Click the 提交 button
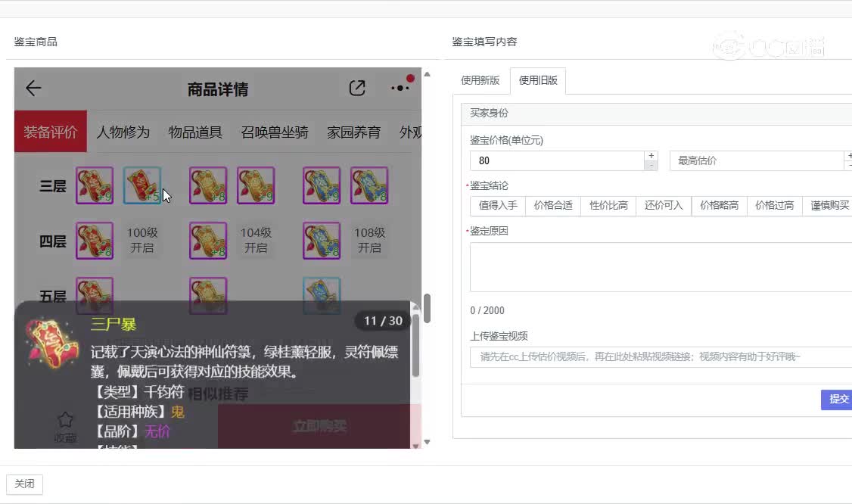The width and height of the screenshot is (852, 504). click(x=837, y=400)
